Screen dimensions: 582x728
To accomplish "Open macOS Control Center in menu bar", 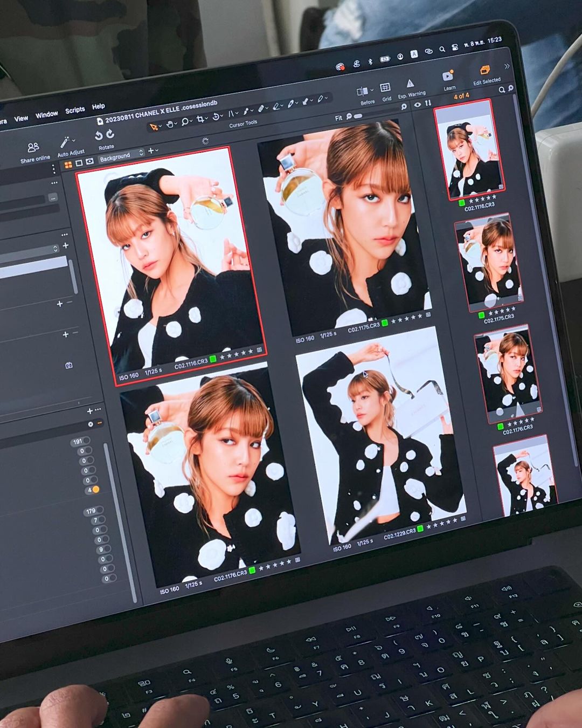I will click(454, 47).
